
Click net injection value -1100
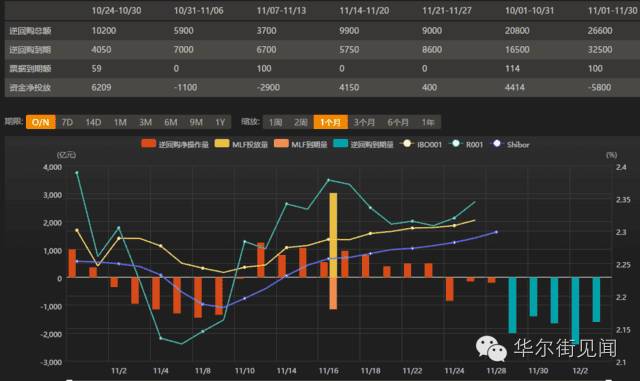tap(185, 87)
